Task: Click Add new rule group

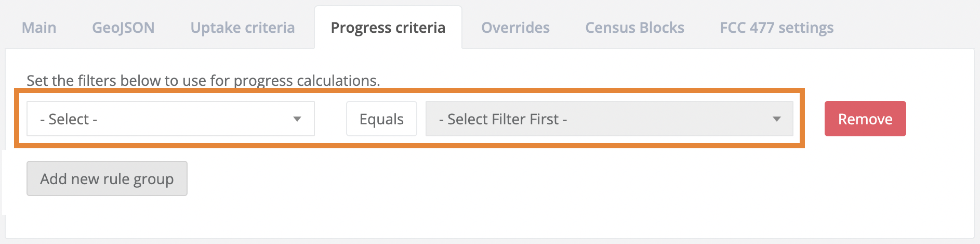Action: click(107, 178)
